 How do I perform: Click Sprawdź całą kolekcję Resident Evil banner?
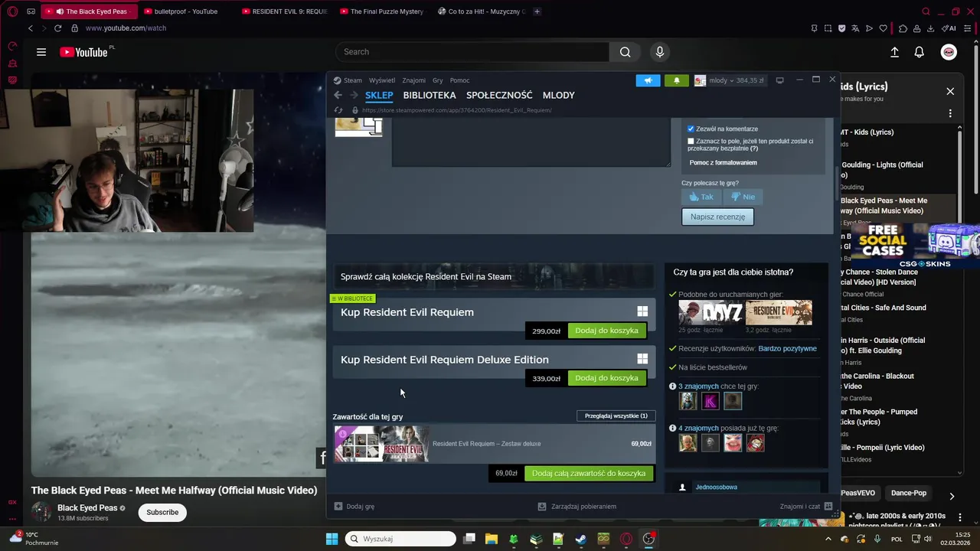click(494, 276)
